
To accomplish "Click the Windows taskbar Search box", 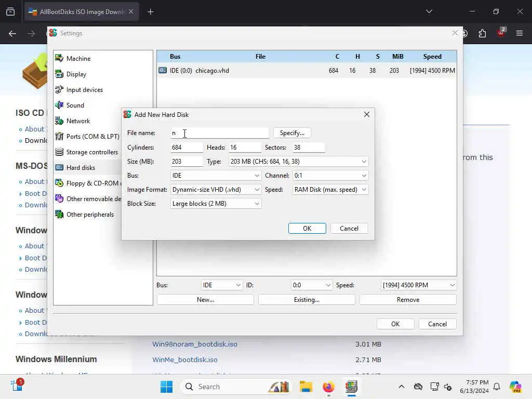I will pos(236,387).
